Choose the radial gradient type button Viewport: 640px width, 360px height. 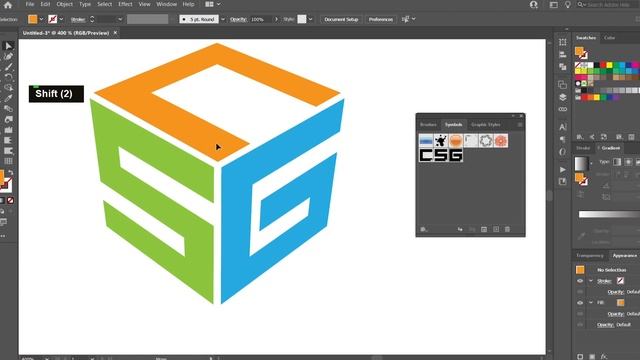click(x=628, y=162)
